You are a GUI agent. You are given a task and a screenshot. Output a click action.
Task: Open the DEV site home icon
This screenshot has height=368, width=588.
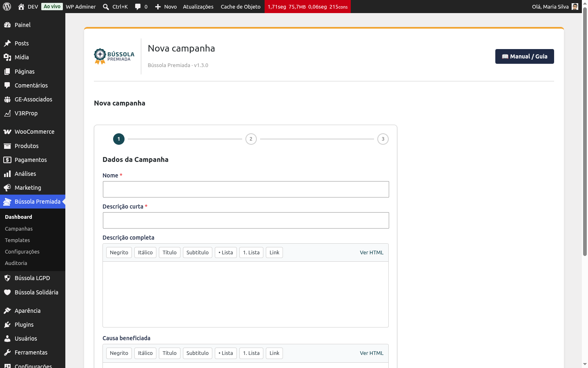pos(21,7)
